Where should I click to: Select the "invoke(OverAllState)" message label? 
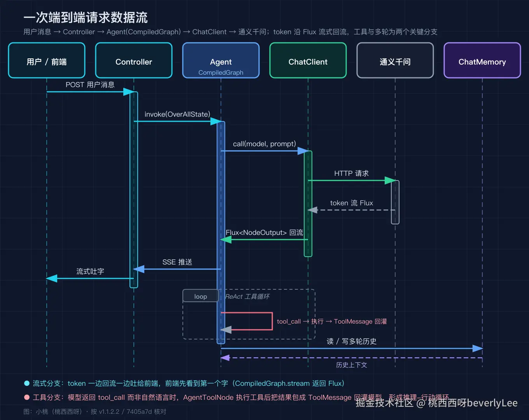click(x=177, y=114)
